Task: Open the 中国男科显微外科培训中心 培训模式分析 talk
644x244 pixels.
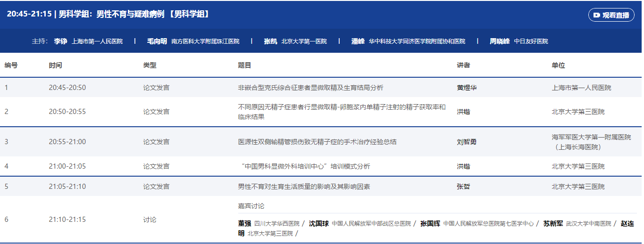Action: coord(305,166)
